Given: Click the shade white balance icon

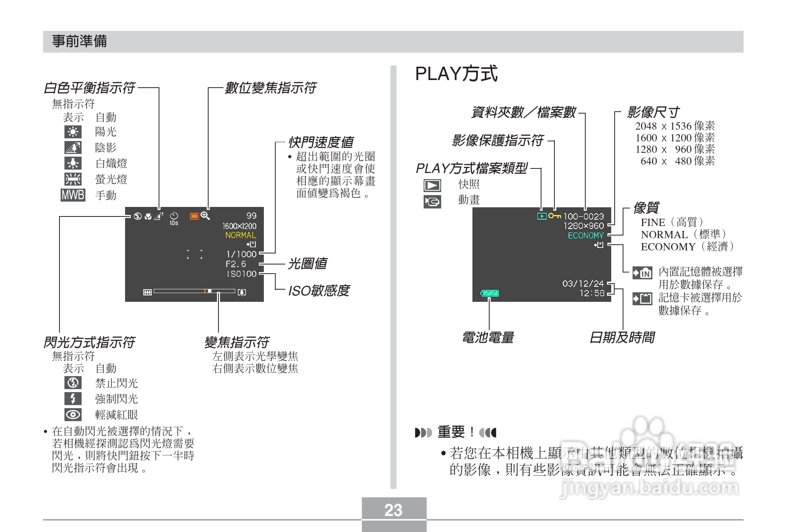Looking at the screenshot, I should pos(72,148).
